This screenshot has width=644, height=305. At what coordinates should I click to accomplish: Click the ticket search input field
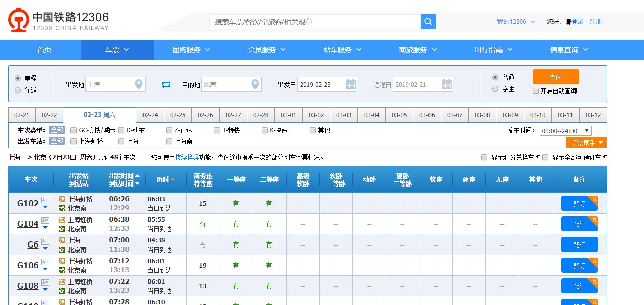312,21
